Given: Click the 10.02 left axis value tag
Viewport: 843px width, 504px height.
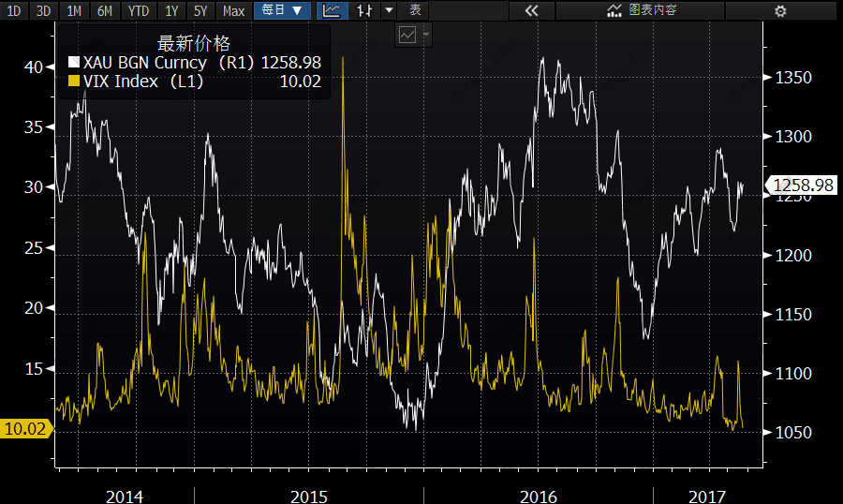Looking at the screenshot, I should pyautogui.click(x=25, y=429).
